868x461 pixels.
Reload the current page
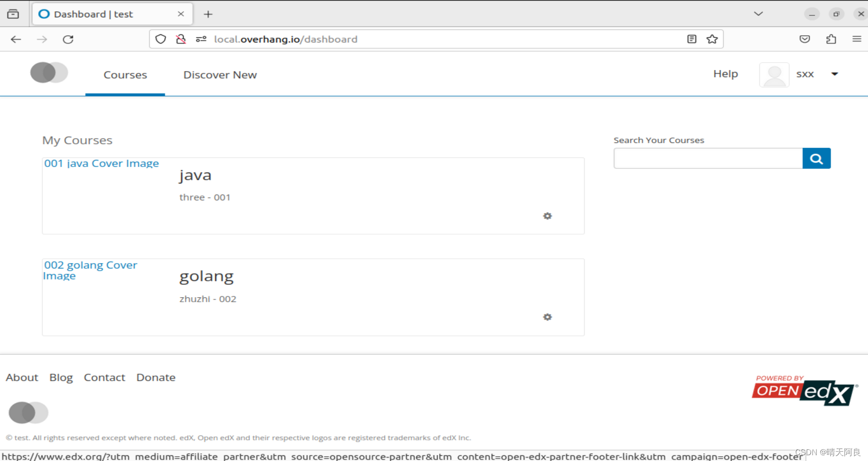(68, 39)
